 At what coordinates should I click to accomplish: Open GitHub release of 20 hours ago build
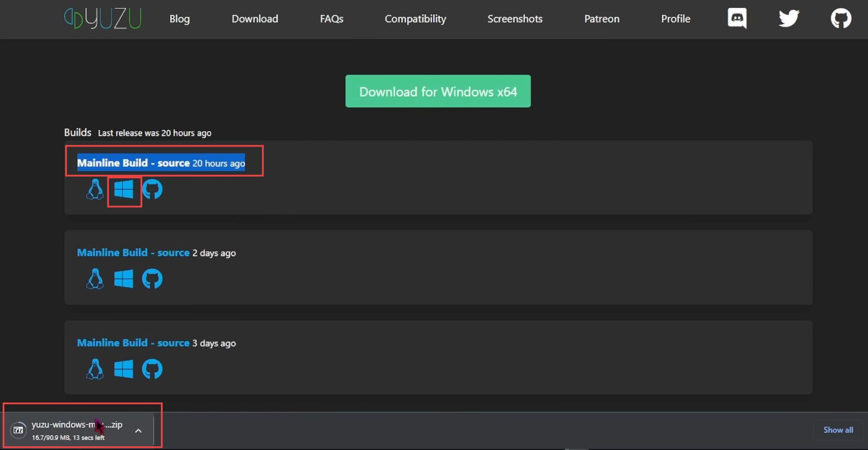(152, 189)
